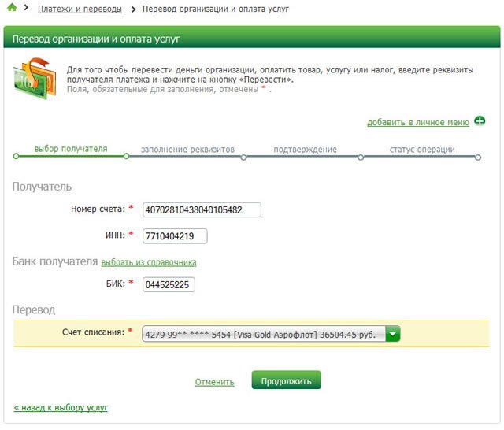The height and width of the screenshot is (430, 504).
Task: Click the money transfer banknotes illustration
Action: 35,78
